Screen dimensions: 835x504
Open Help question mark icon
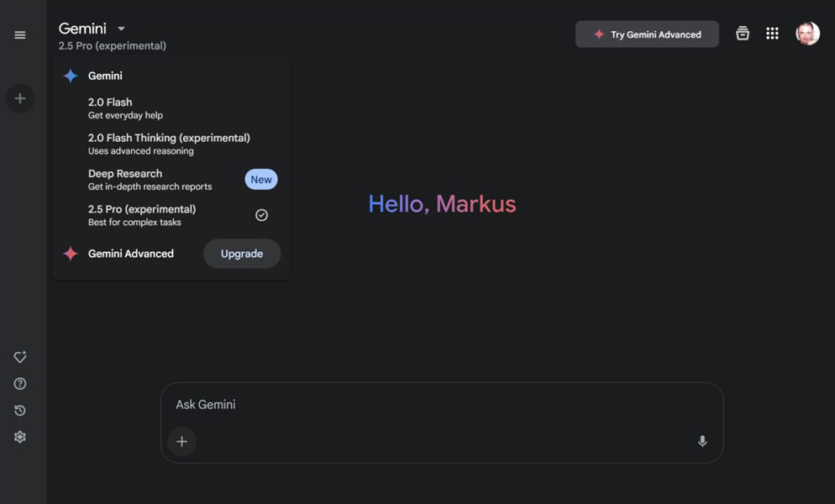tap(20, 384)
